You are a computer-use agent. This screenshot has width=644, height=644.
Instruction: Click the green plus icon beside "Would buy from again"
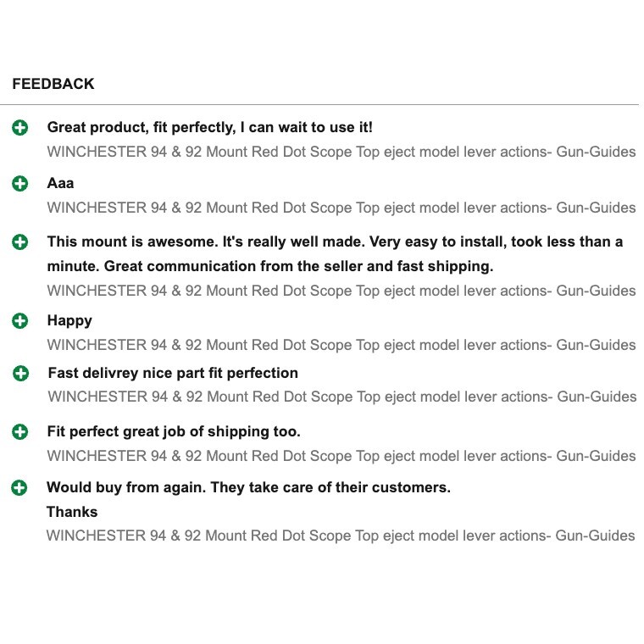pyautogui.click(x=19, y=488)
